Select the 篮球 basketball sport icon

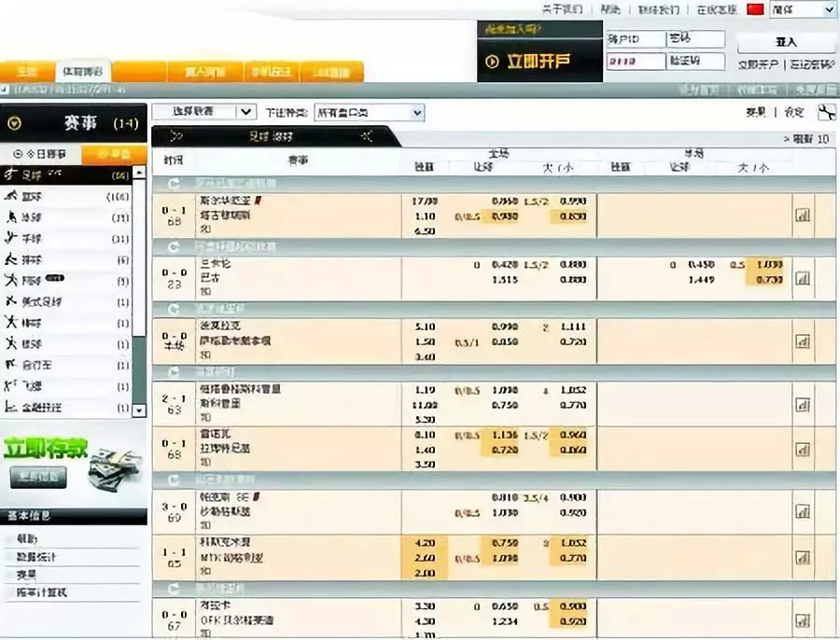10,196
